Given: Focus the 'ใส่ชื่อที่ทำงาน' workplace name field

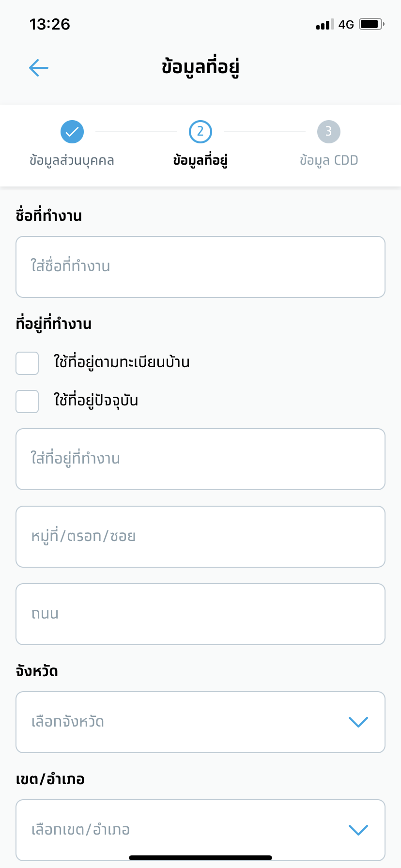Looking at the screenshot, I should tap(200, 267).
